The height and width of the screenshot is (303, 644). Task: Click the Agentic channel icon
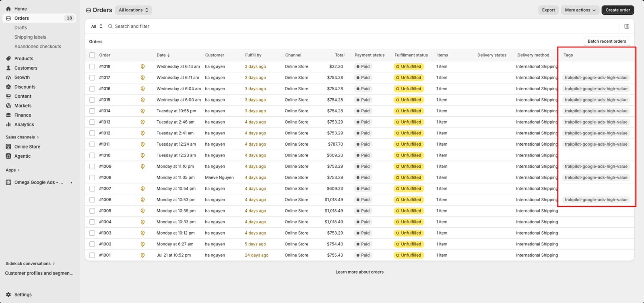tap(8, 156)
